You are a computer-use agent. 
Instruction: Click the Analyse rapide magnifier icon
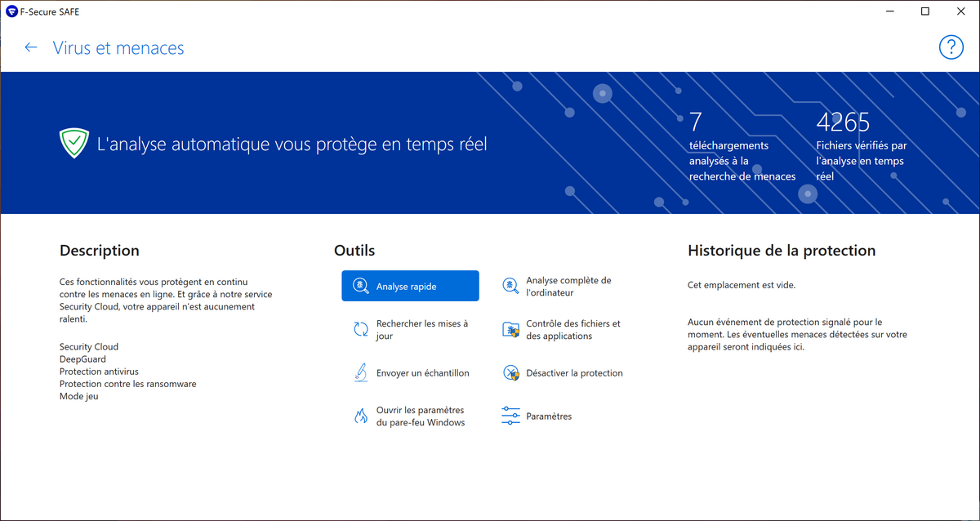360,286
